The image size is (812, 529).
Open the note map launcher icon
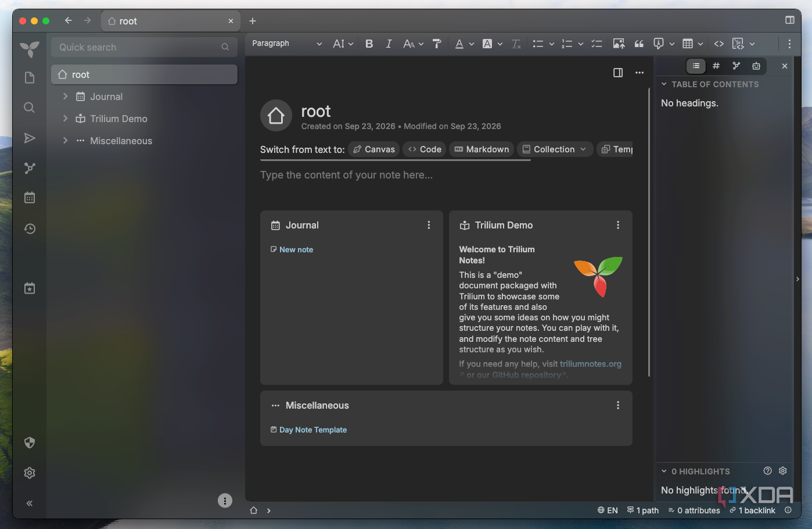tap(30, 168)
